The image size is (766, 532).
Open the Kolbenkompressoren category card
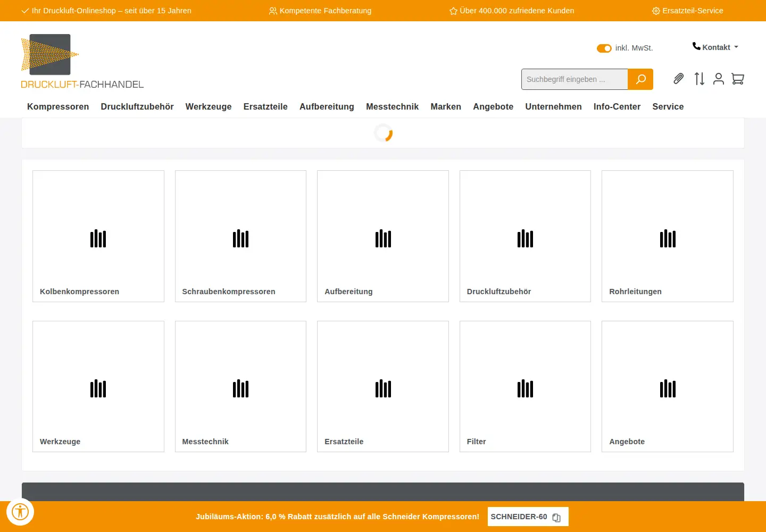98,236
